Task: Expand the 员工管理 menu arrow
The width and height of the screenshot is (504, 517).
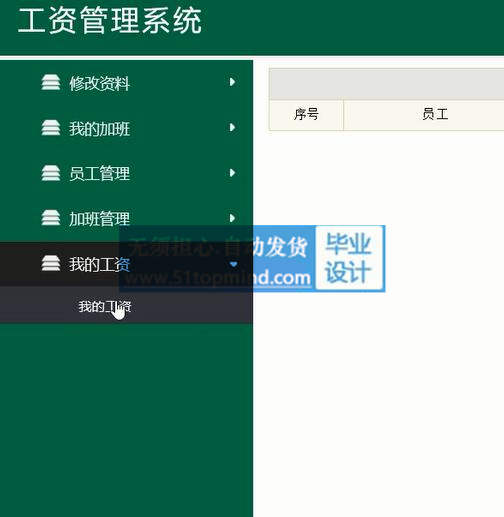Action: [x=232, y=173]
